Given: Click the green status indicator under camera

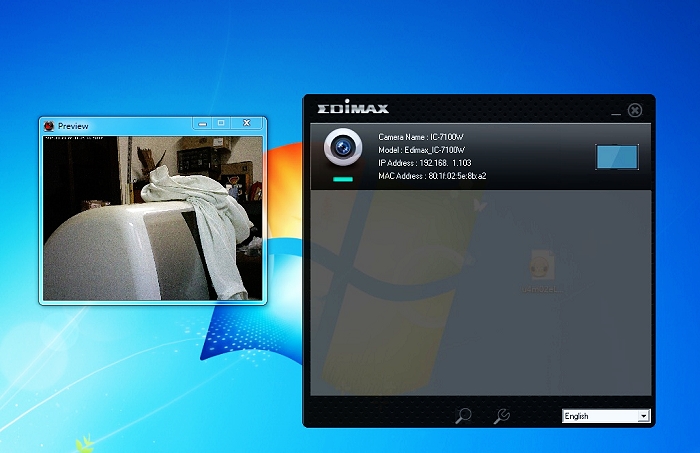Looking at the screenshot, I should pos(343,179).
